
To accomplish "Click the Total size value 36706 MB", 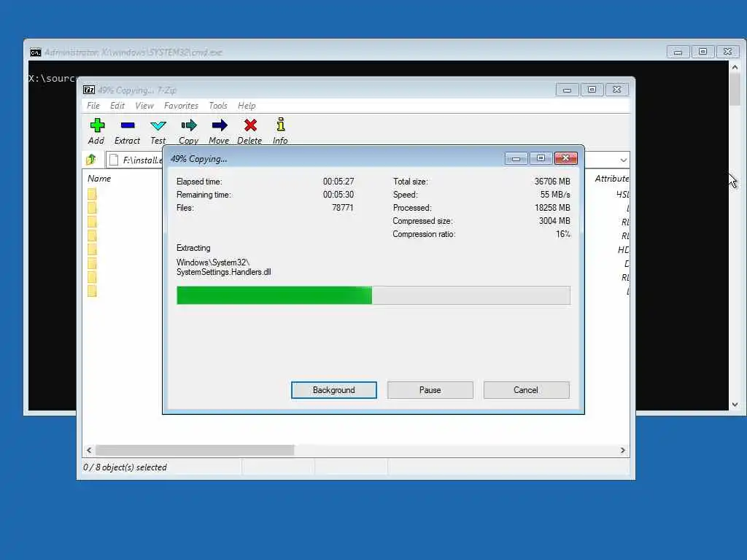I will coord(552,182).
